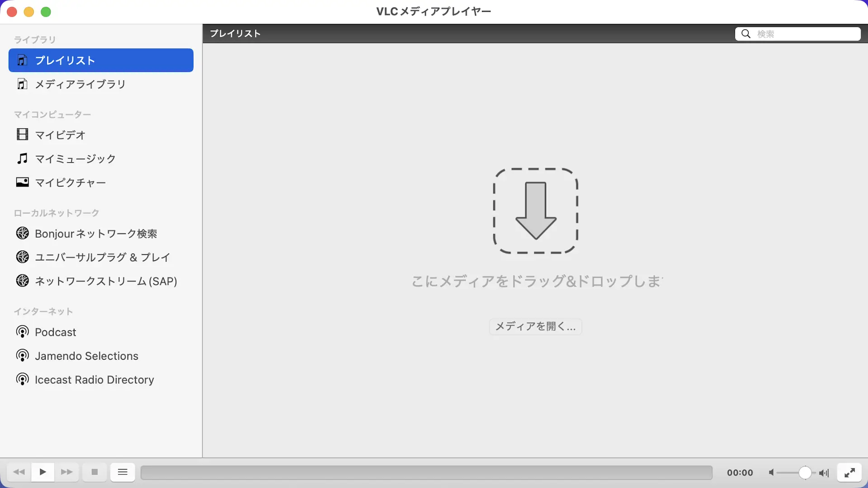Viewport: 868px width, 488px height.
Task: Click the music note icon beside マイミュージック
Action: click(x=22, y=158)
